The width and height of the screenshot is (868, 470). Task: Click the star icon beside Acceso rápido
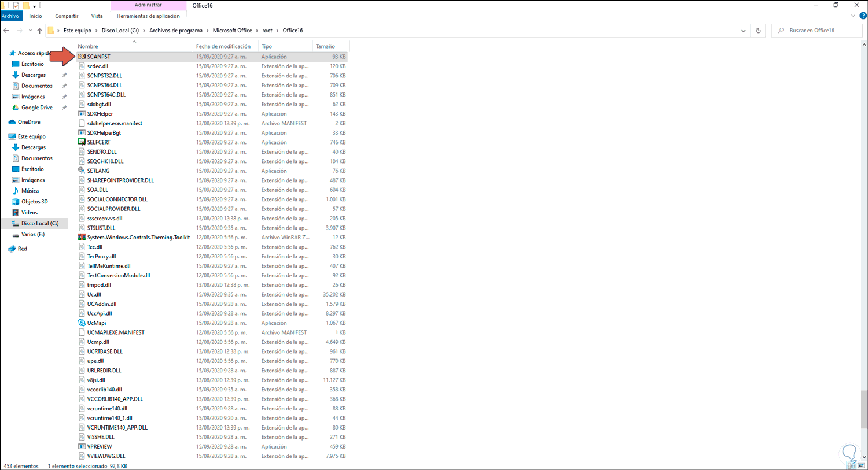[12, 53]
